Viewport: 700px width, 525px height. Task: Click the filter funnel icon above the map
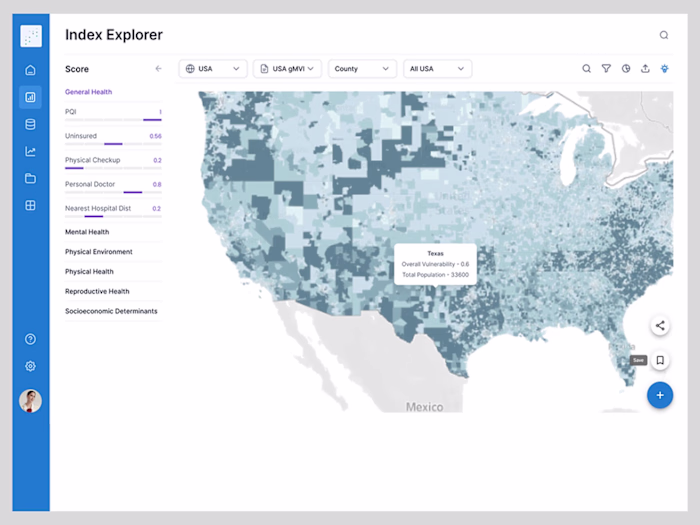click(606, 69)
